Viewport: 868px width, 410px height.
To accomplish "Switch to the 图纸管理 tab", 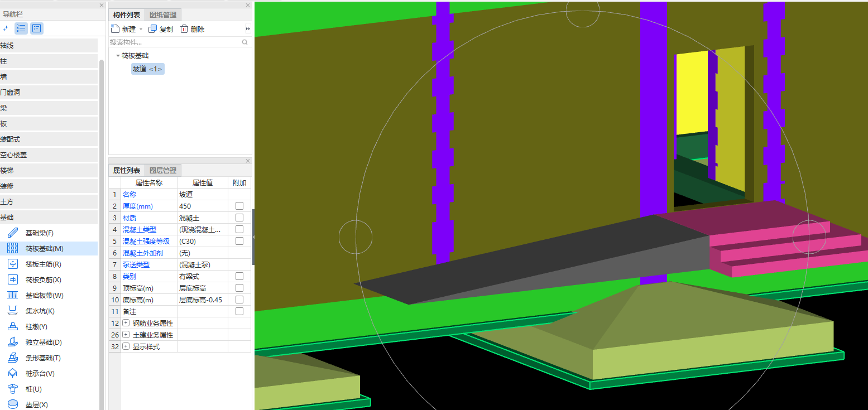I will click(x=163, y=15).
